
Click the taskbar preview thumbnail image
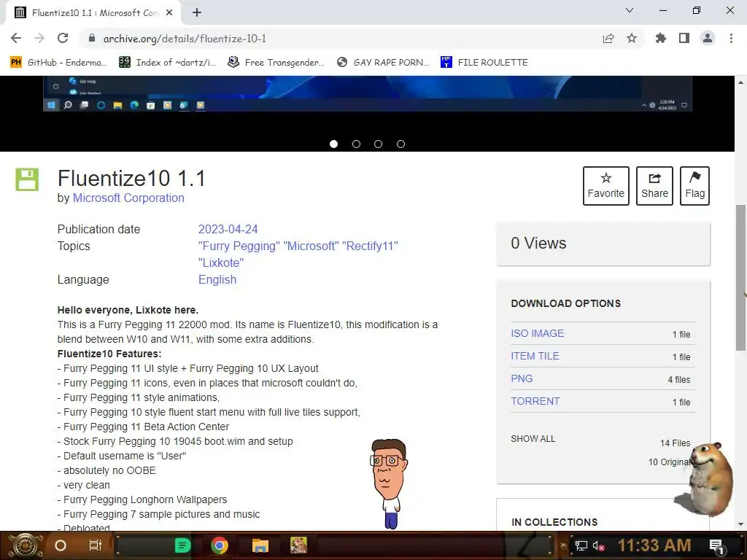[367, 94]
